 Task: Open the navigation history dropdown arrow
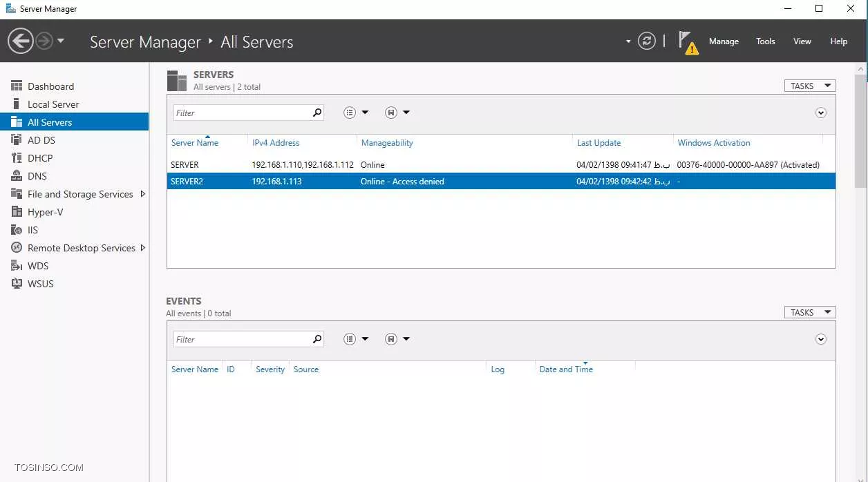61,41
